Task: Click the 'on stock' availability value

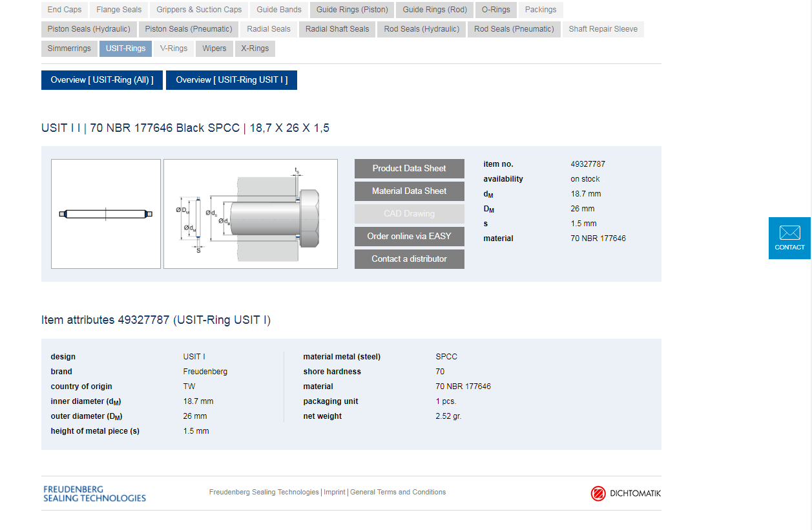Action: pos(585,179)
